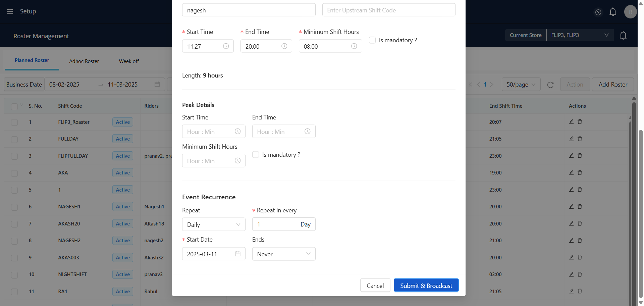Screen dimensions: 644x306
Task: Click the Repeat in every Day field
Action: click(284, 224)
